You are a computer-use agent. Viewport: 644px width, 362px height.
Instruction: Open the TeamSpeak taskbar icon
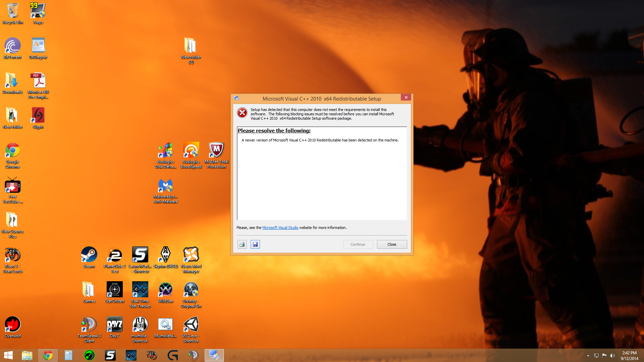point(194,355)
